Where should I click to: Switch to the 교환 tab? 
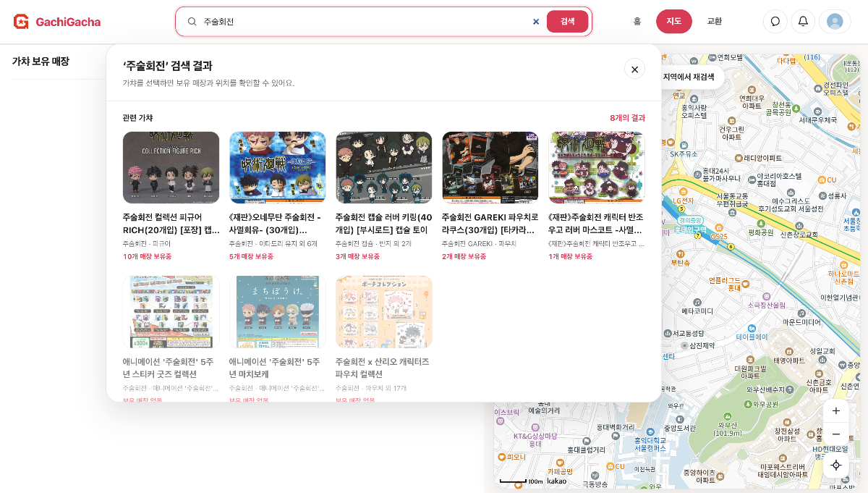point(715,22)
